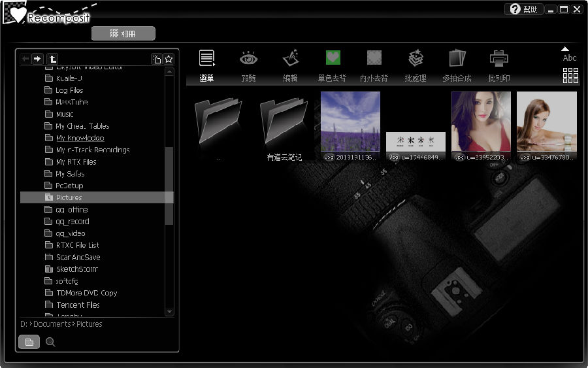Image resolution: width=588 pixels, height=368 pixels.
Task: Add current folder to favorites star
Action: [x=169, y=59]
